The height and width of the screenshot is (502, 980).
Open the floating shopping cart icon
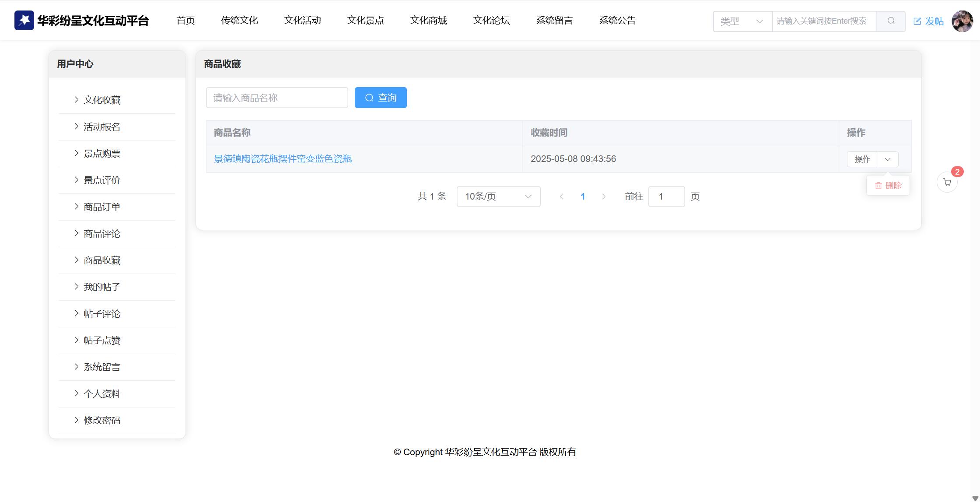coord(947,182)
